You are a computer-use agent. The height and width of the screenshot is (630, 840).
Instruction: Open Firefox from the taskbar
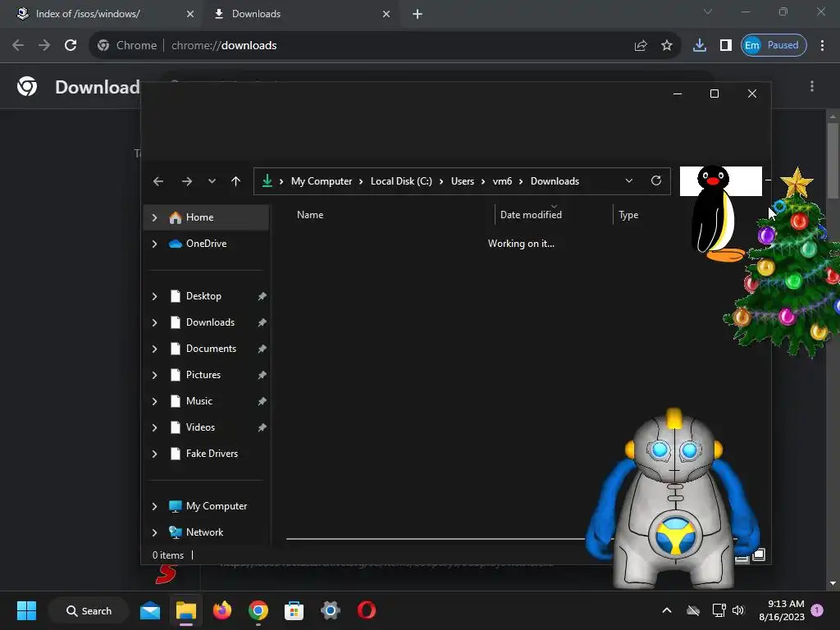[x=221, y=610]
